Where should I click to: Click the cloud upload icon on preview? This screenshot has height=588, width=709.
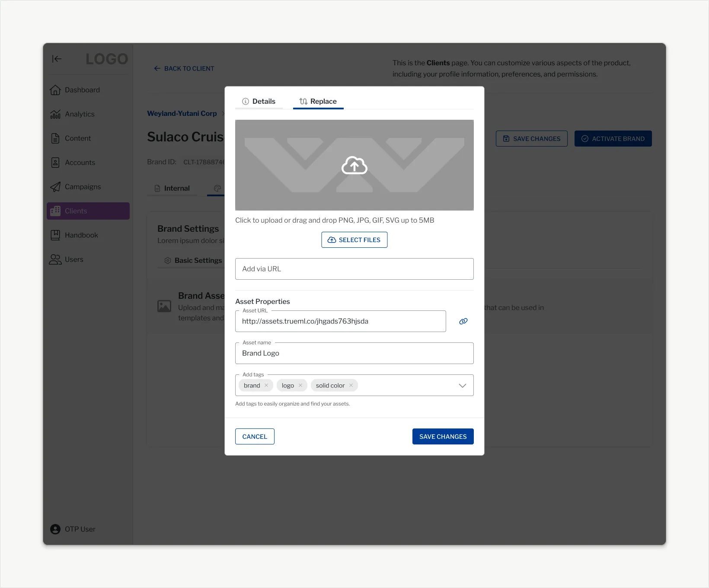(354, 165)
